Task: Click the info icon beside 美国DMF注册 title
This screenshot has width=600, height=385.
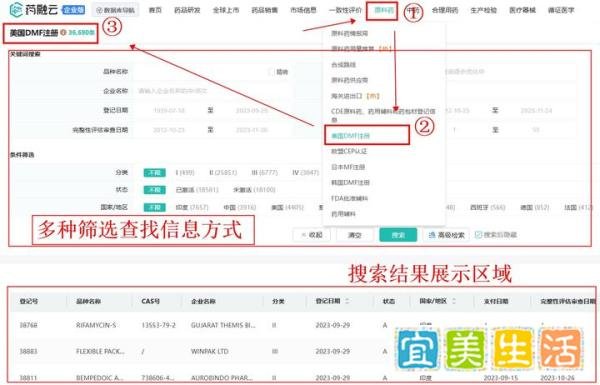Action: [x=64, y=33]
